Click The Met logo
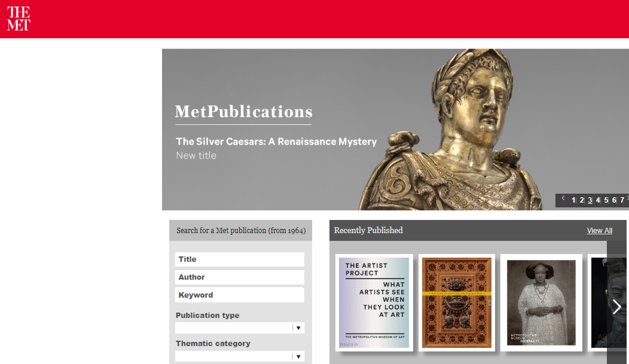 (x=19, y=19)
